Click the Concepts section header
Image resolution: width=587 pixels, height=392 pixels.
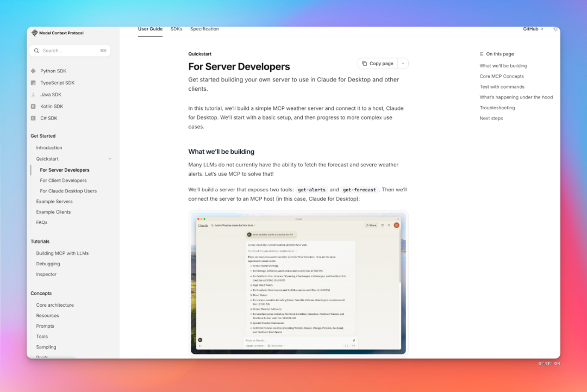[41, 293]
